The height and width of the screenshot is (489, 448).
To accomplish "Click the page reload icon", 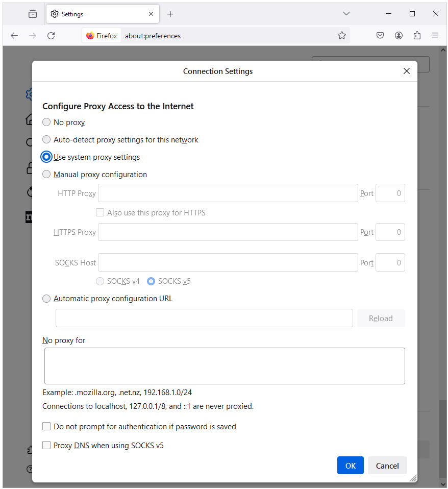I will 51,35.
